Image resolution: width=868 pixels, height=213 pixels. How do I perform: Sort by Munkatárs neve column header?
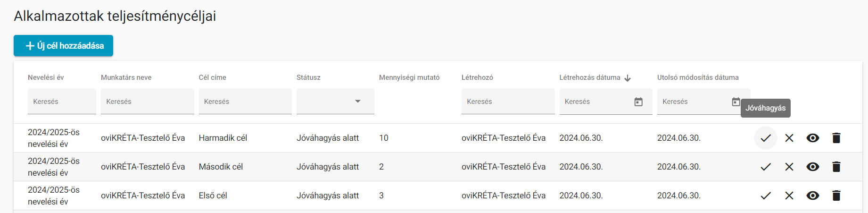pos(126,77)
